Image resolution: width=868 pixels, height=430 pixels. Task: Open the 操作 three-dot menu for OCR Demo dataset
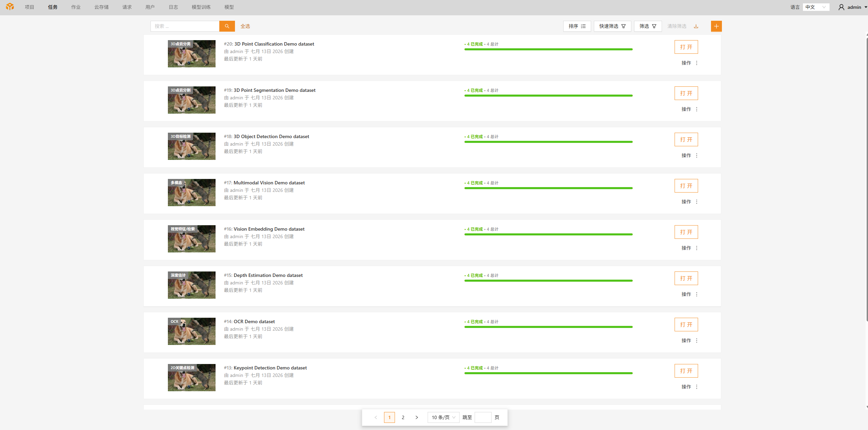[x=697, y=341]
